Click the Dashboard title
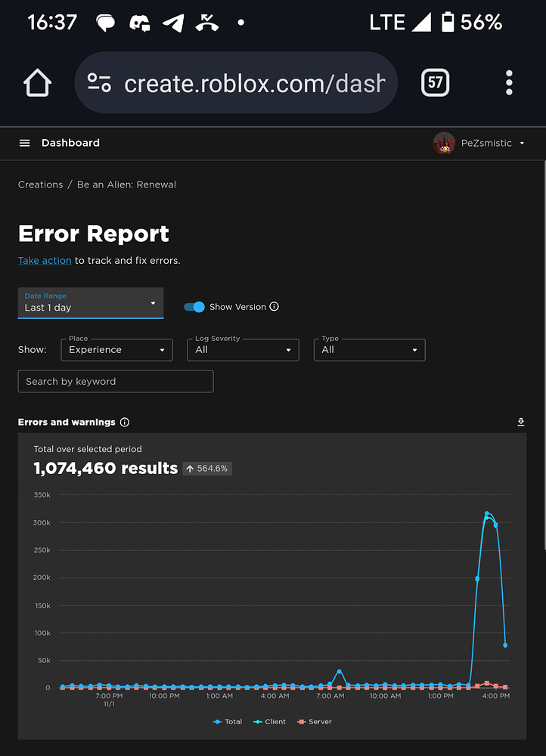The height and width of the screenshot is (756, 546). point(70,143)
